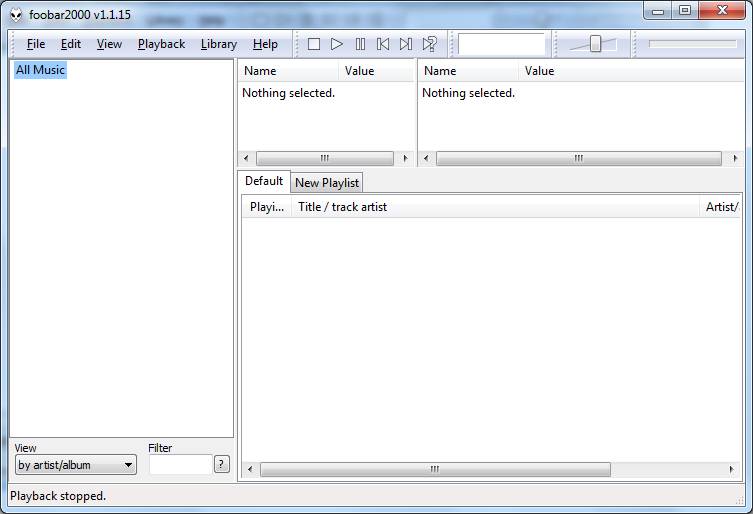
Task: Click the Name header in left properties panel
Action: click(x=288, y=71)
